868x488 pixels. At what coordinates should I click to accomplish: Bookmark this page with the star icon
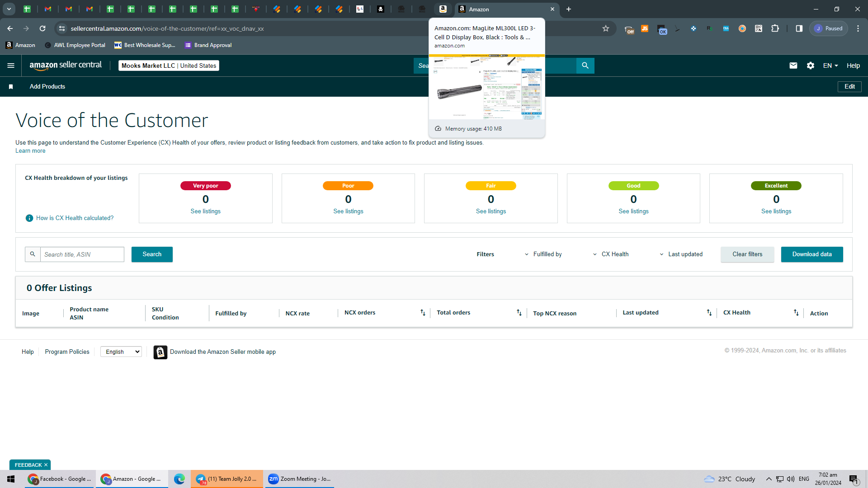click(606, 28)
